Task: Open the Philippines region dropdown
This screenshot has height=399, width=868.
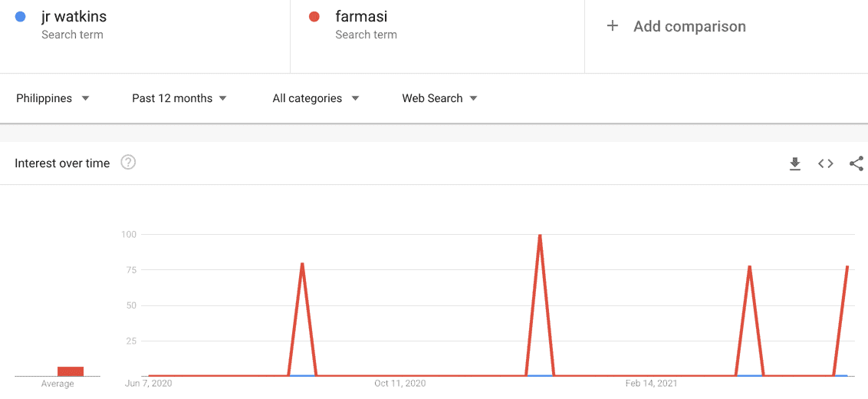Action: tap(53, 99)
